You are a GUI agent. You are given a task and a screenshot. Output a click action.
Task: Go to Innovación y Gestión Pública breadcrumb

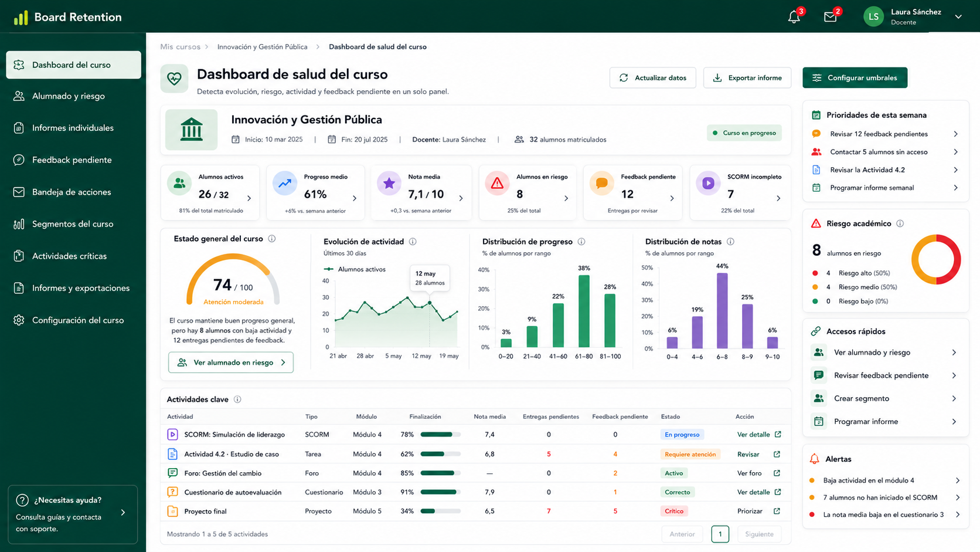pos(262,47)
